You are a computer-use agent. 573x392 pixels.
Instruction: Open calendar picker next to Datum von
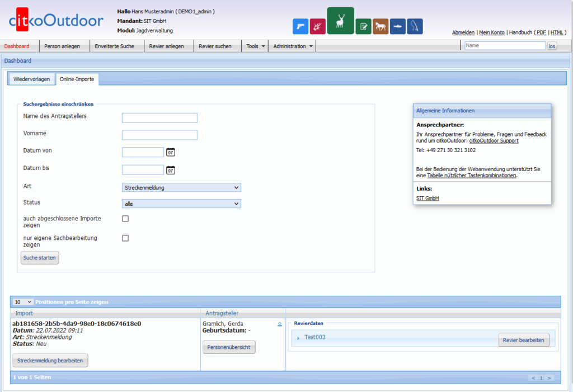tap(171, 152)
